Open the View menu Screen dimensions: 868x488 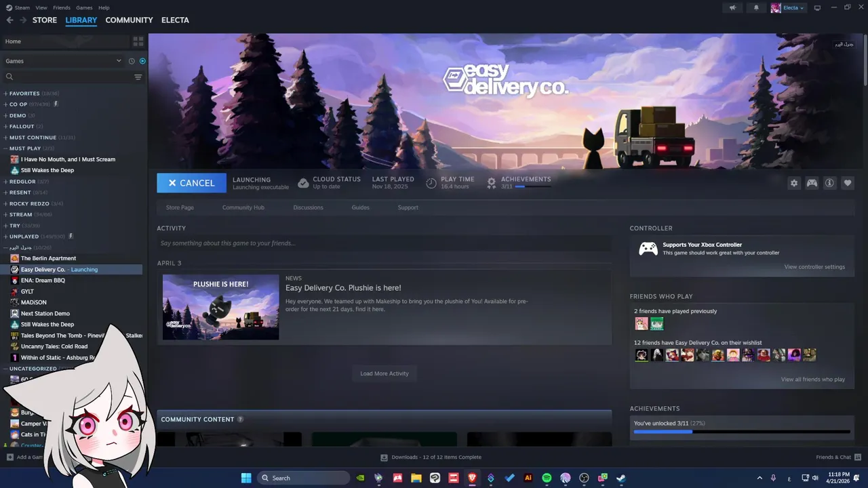41,7
